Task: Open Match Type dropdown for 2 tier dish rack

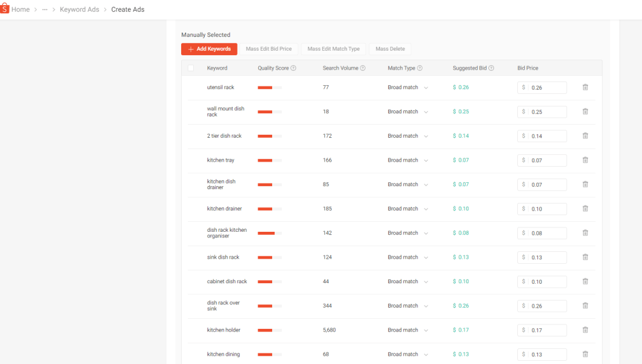Action: 408,136
